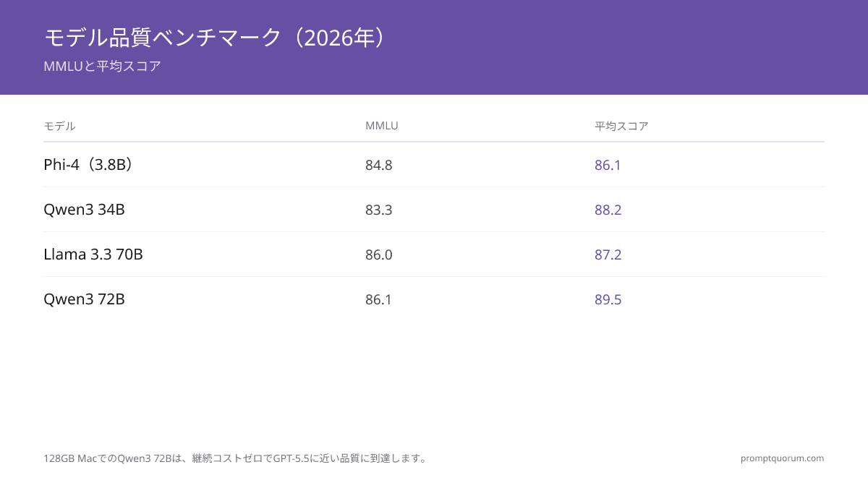
Task: Select the Qwen3 34B model name
Action: [x=85, y=210]
